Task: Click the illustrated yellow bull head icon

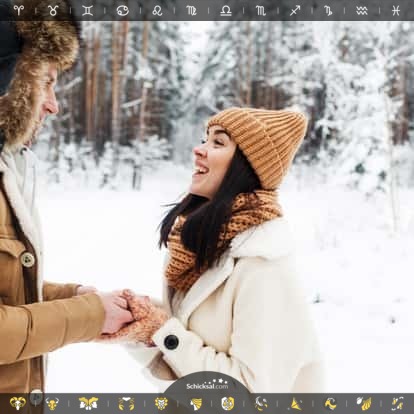Action: pyautogui.click(x=53, y=403)
